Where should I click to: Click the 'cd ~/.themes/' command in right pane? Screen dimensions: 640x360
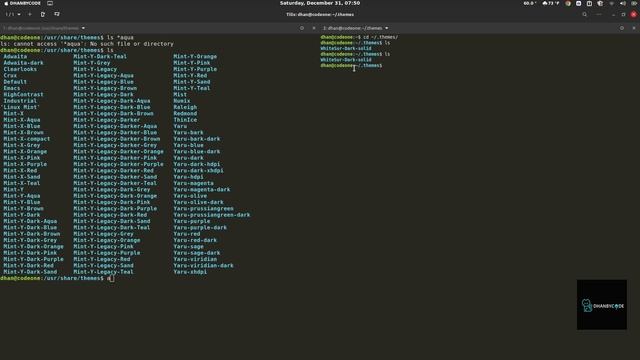380,37
